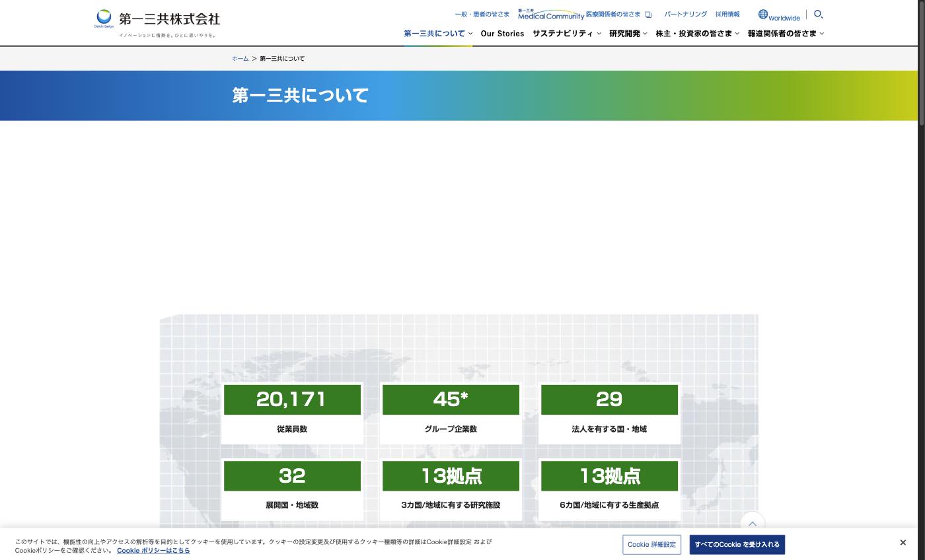This screenshot has width=925, height=560.
Task: Open the 研究開発 nav item
Action: click(624, 34)
